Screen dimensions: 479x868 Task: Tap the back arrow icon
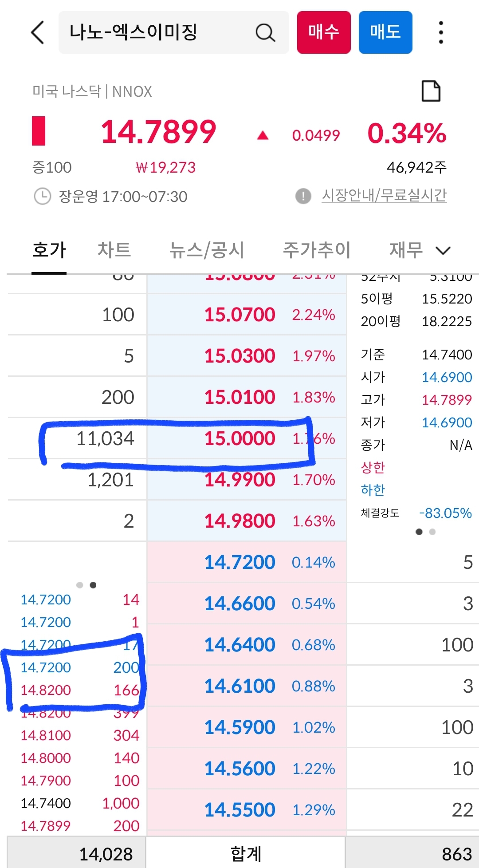[x=38, y=32]
